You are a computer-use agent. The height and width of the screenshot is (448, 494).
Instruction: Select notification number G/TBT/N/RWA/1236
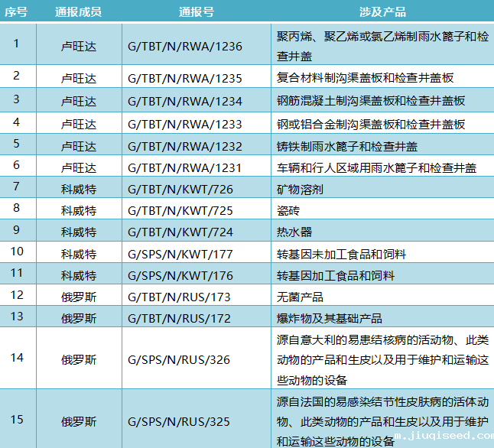(184, 47)
